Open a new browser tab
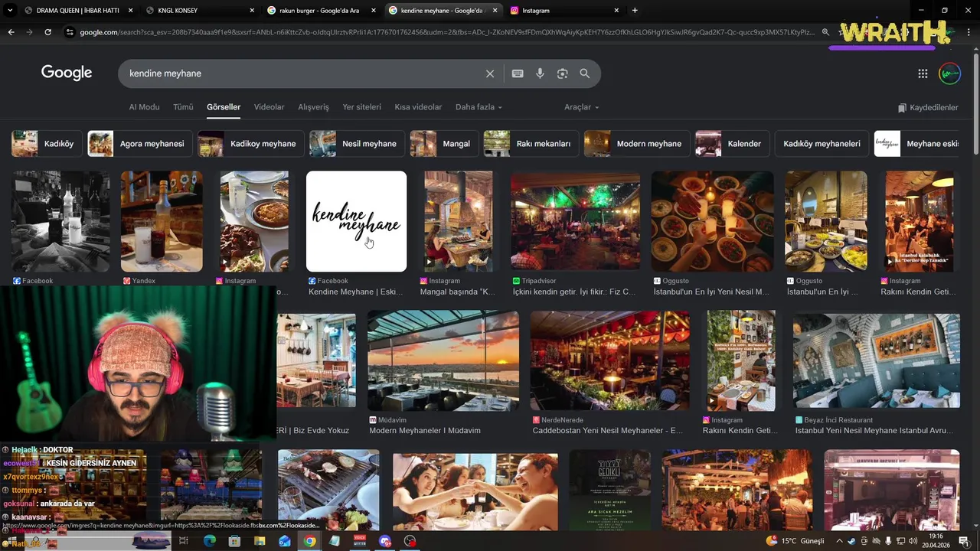The height and width of the screenshot is (551, 980). click(x=635, y=10)
